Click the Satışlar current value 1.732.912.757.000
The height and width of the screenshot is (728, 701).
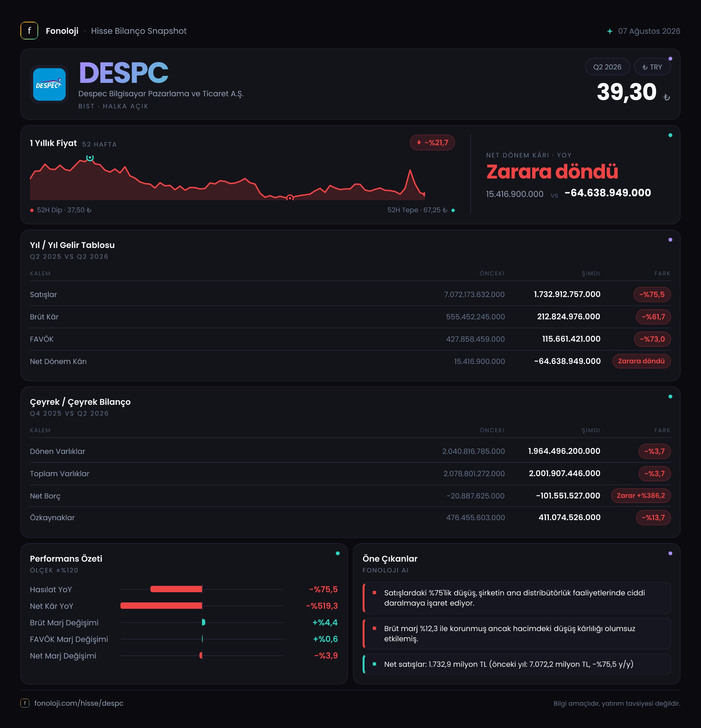pyautogui.click(x=567, y=294)
